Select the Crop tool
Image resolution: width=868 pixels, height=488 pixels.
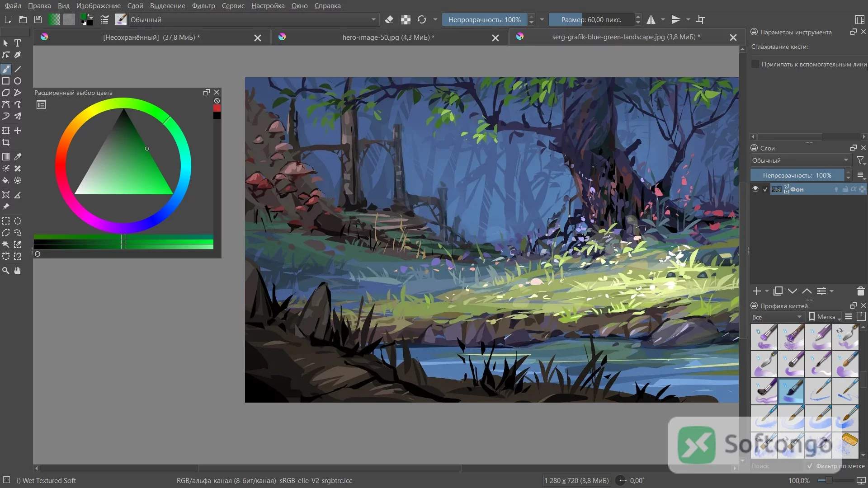(6, 142)
